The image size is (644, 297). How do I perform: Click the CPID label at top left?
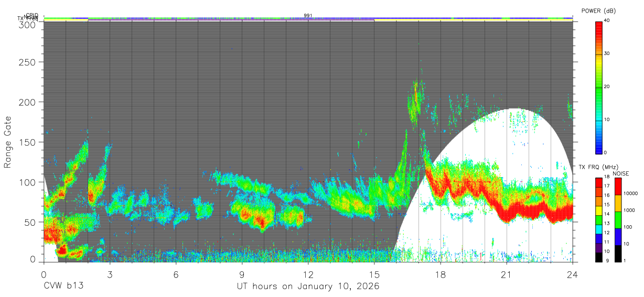tap(33, 15)
